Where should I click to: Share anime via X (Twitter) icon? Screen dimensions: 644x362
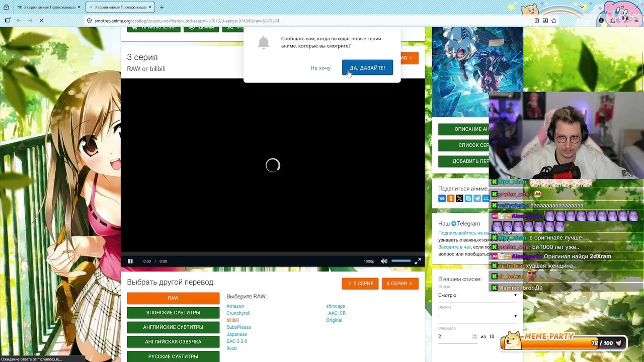tap(459, 199)
